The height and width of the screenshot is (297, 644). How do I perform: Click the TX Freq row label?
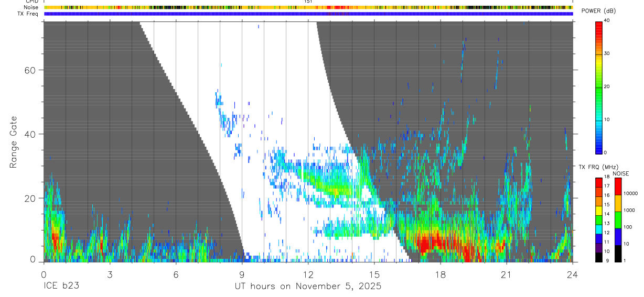(28, 14)
